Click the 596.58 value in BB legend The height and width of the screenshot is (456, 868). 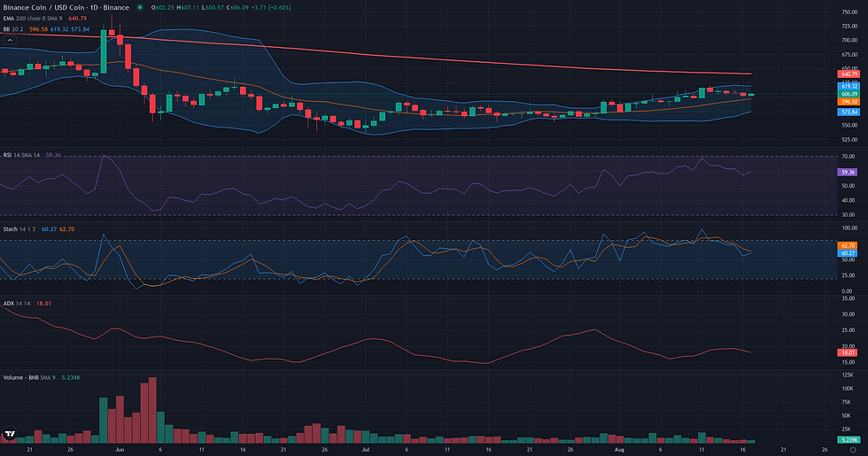click(x=38, y=29)
